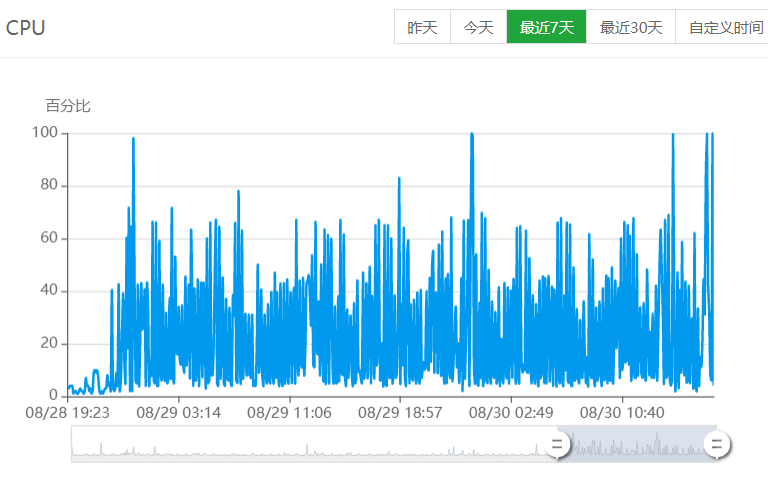The image size is (768, 481).
Task: Select the 昨天 time range tab
Action: tap(422, 27)
